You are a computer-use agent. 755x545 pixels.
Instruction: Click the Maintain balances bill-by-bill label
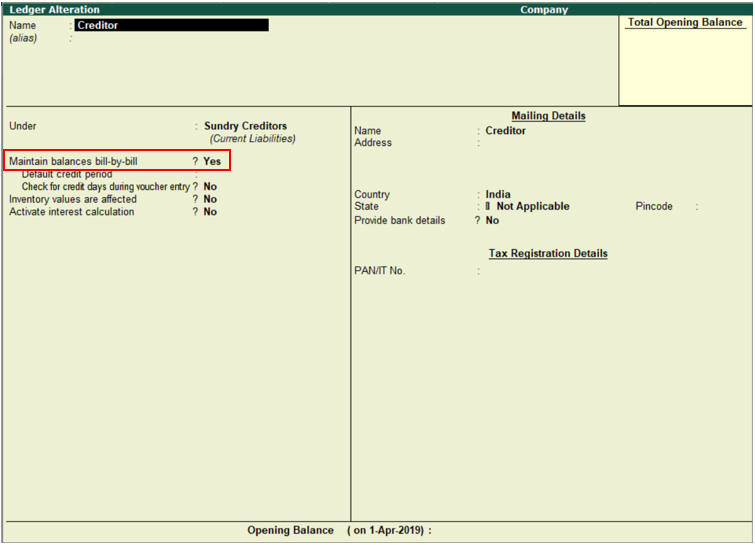coord(73,161)
